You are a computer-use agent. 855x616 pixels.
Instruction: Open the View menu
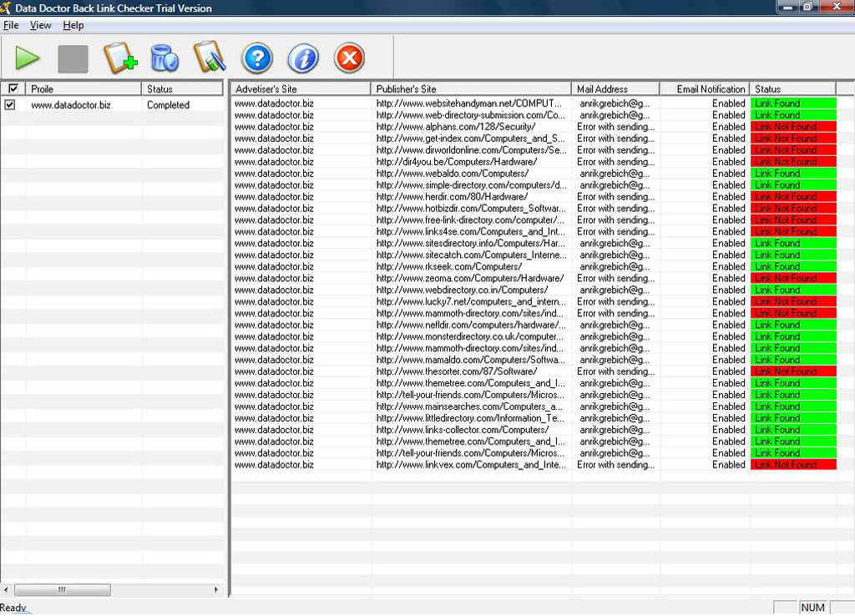(x=40, y=25)
